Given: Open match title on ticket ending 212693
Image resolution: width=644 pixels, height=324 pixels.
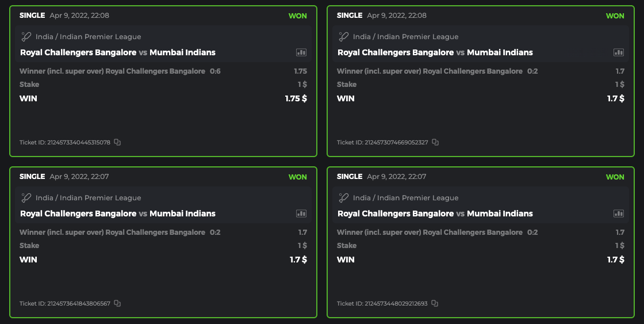Looking at the screenshot, I should [435, 214].
